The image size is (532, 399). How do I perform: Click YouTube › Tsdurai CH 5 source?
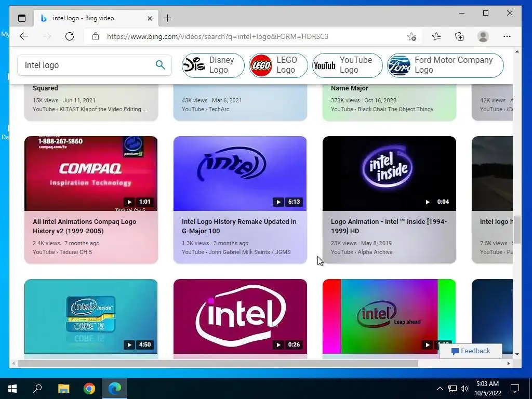[62, 252]
